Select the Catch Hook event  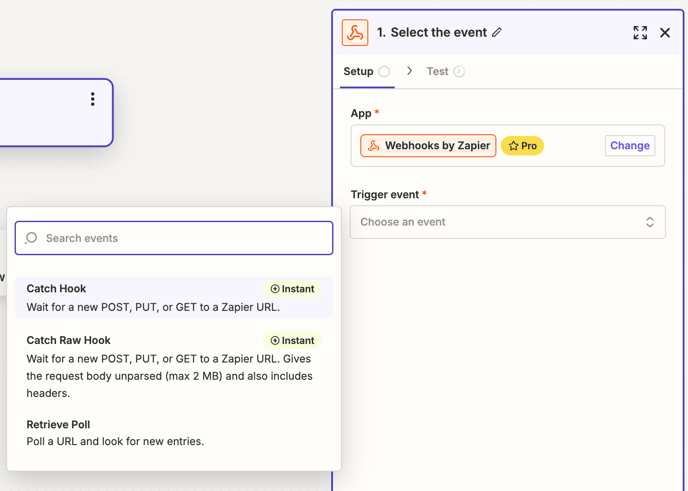point(174,297)
